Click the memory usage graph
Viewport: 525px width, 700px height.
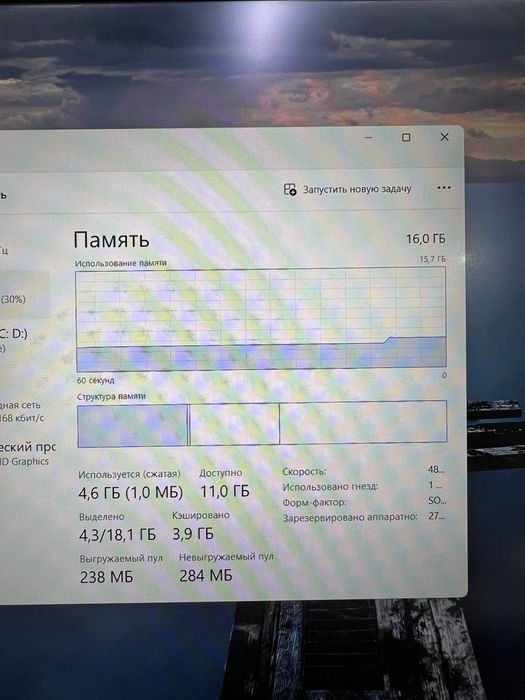point(261,319)
